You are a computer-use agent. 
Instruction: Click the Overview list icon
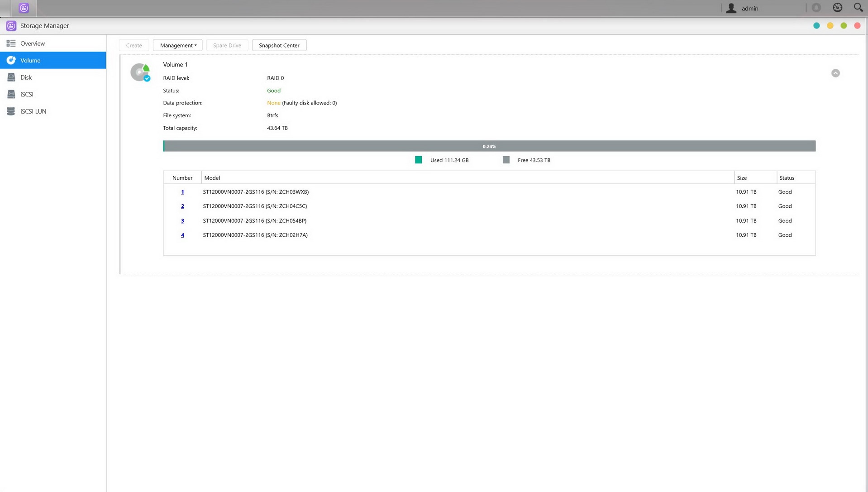(11, 43)
